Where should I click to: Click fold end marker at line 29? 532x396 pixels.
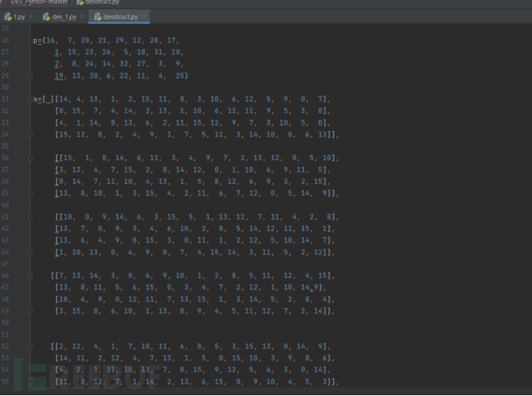click(x=29, y=76)
